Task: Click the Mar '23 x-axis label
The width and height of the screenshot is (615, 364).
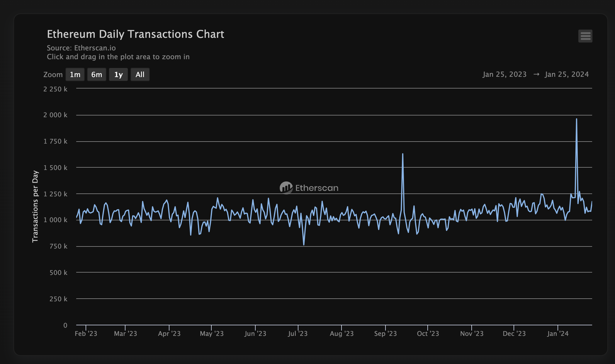Action: (125, 334)
